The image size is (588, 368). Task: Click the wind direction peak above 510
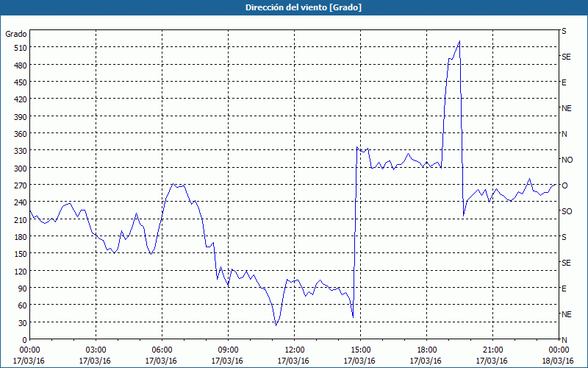pos(459,41)
